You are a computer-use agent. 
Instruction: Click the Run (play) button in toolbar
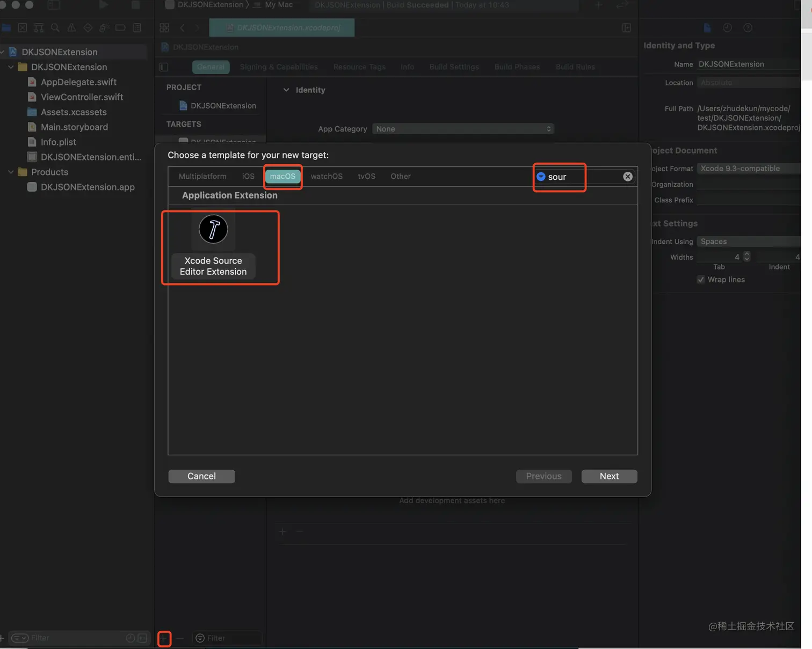point(104,5)
